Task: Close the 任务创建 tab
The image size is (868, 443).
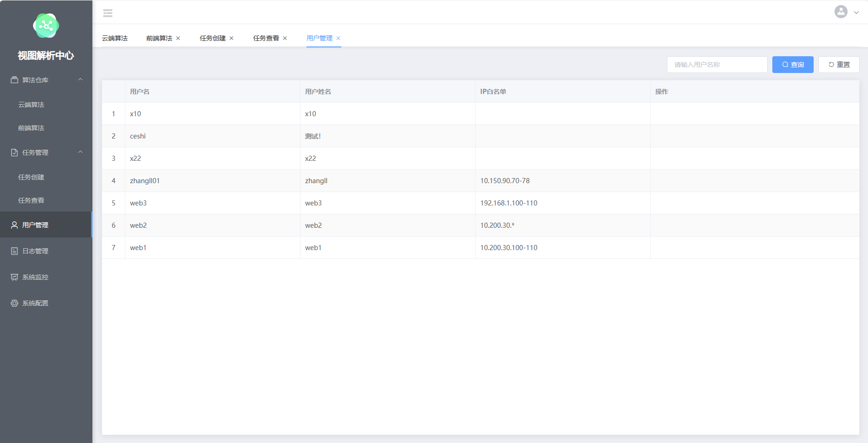Action: (x=231, y=38)
